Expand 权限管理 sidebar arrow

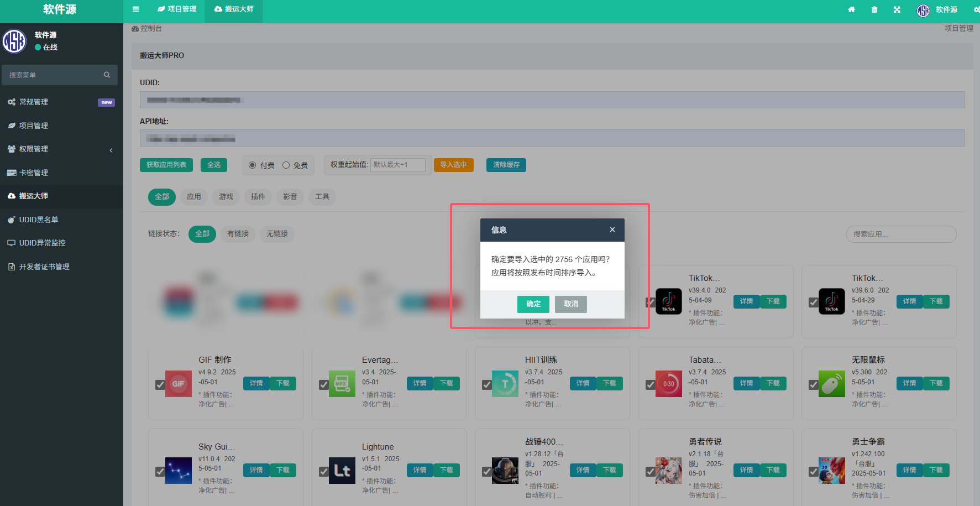point(111,149)
